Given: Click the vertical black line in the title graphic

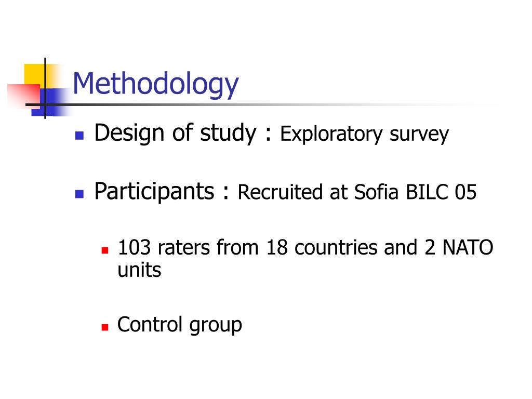Looking at the screenshot, I should point(45,88).
